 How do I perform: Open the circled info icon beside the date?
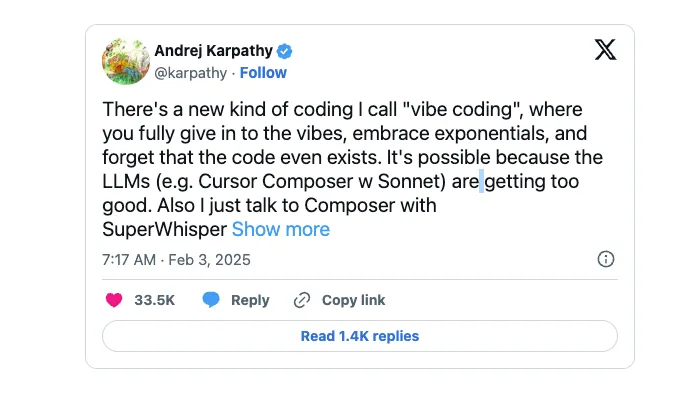coord(606,259)
